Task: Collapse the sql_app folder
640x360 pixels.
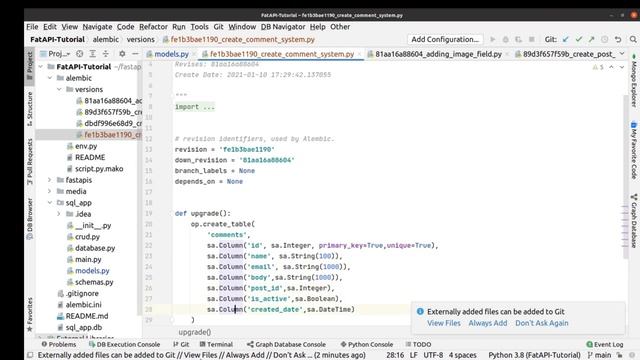Action: click(50, 203)
